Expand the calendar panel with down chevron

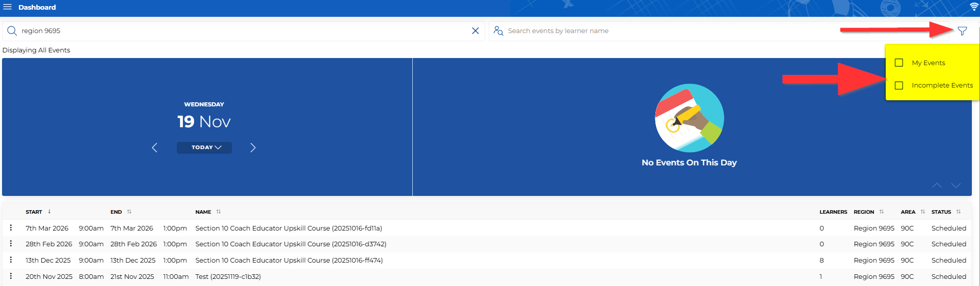pos(956,186)
